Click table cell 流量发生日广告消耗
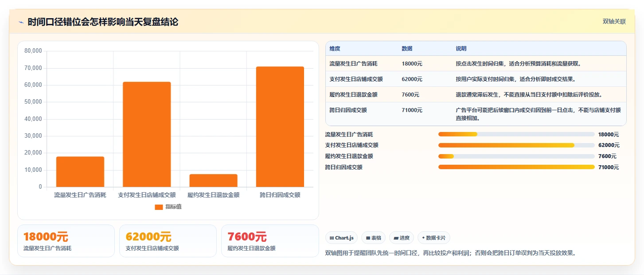 (353, 64)
